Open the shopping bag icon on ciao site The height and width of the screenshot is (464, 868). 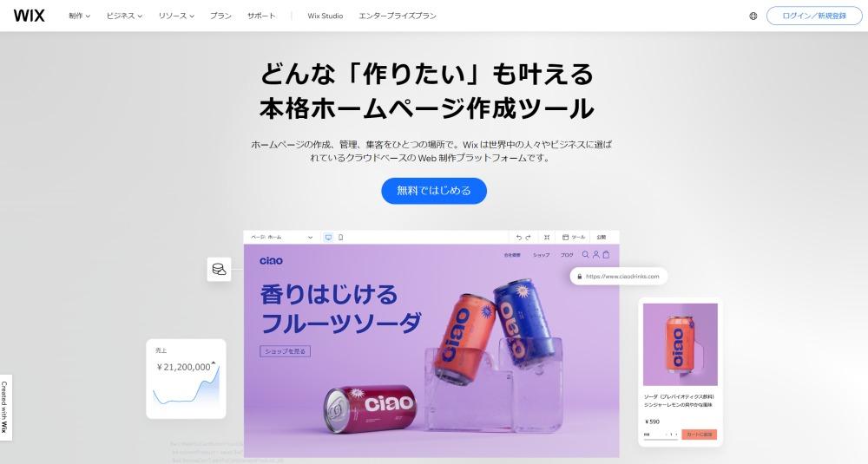[x=606, y=255]
